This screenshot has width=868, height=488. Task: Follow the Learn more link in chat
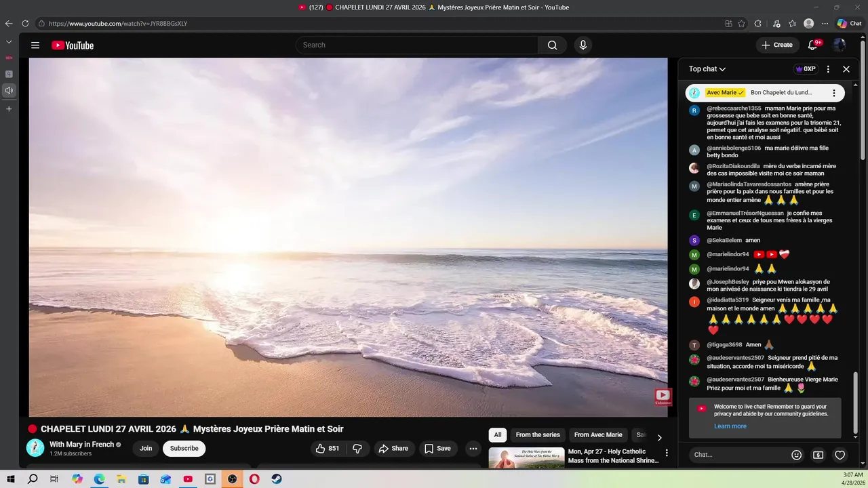730,426
